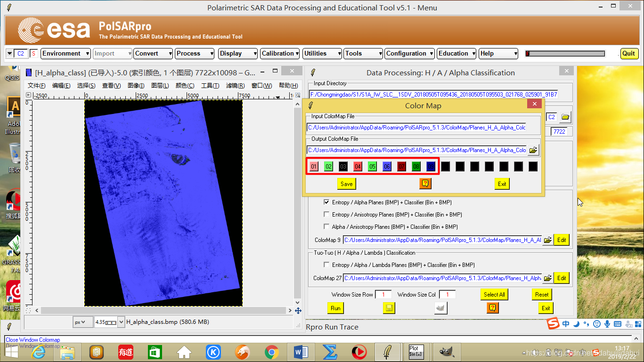The image size is (644, 362).
Task: Click Exit in Color Map dialog
Action: click(x=502, y=184)
